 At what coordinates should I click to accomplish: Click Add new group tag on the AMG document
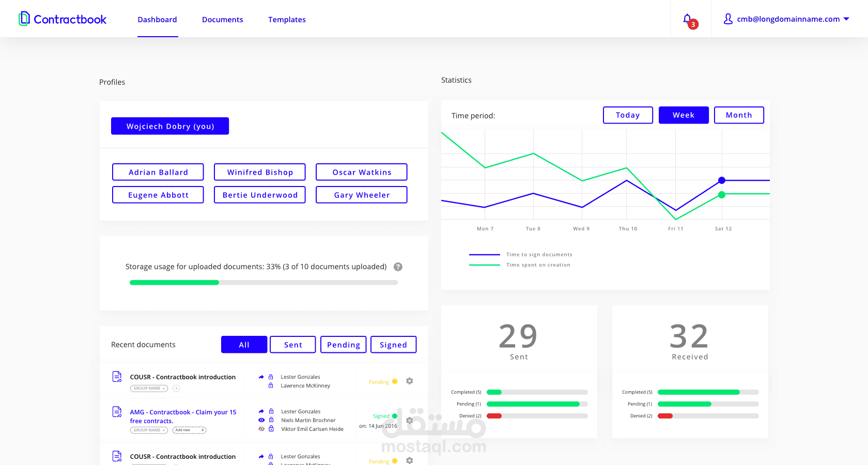pos(189,430)
